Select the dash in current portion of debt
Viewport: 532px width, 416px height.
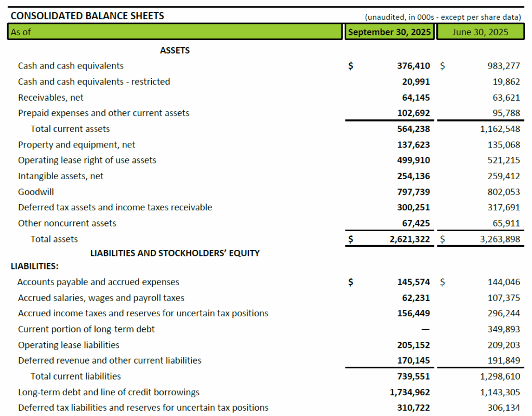tap(425, 329)
